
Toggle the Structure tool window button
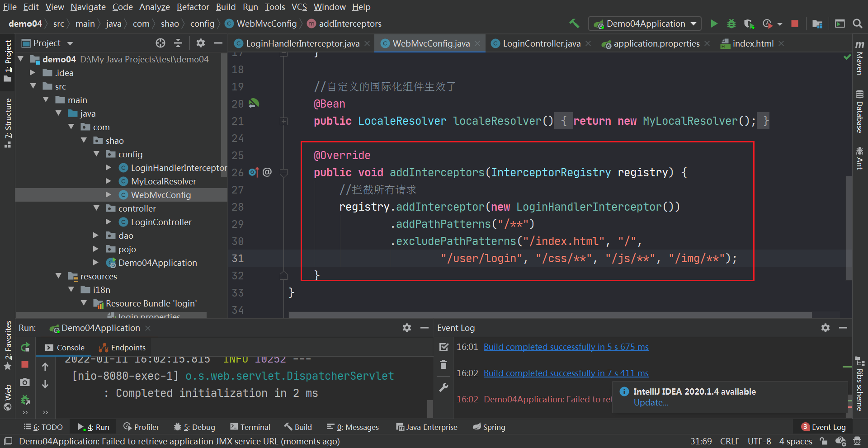point(8,123)
